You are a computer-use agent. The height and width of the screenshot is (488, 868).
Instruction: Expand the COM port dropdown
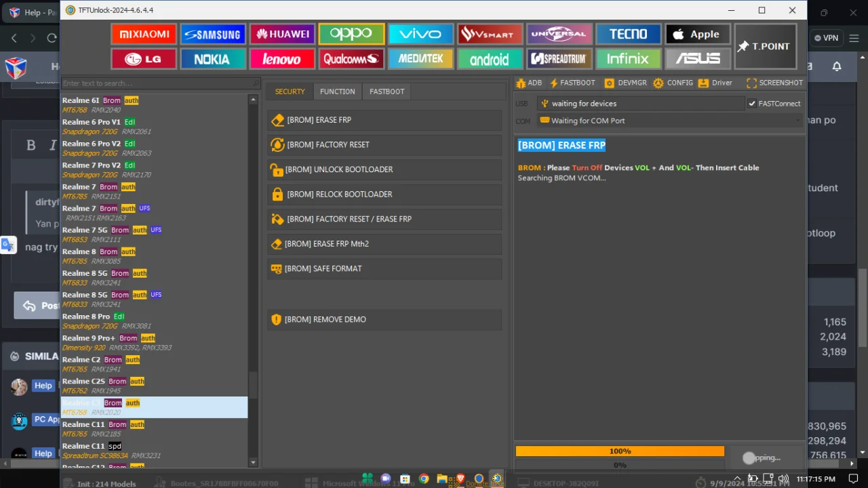click(797, 121)
